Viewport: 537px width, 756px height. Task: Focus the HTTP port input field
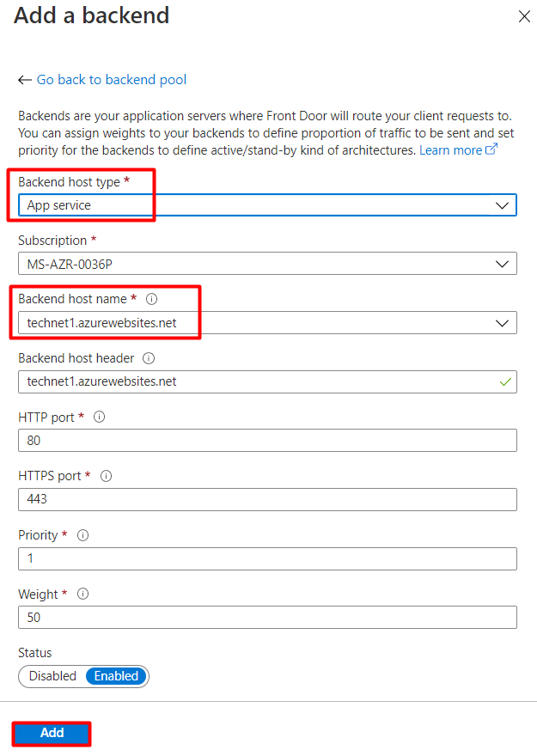(267, 440)
